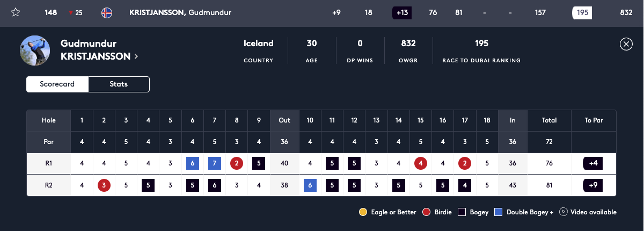Open Gudmundur Kristjansson's profile chevron link
644x231 pixels.
pyautogui.click(x=136, y=56)
